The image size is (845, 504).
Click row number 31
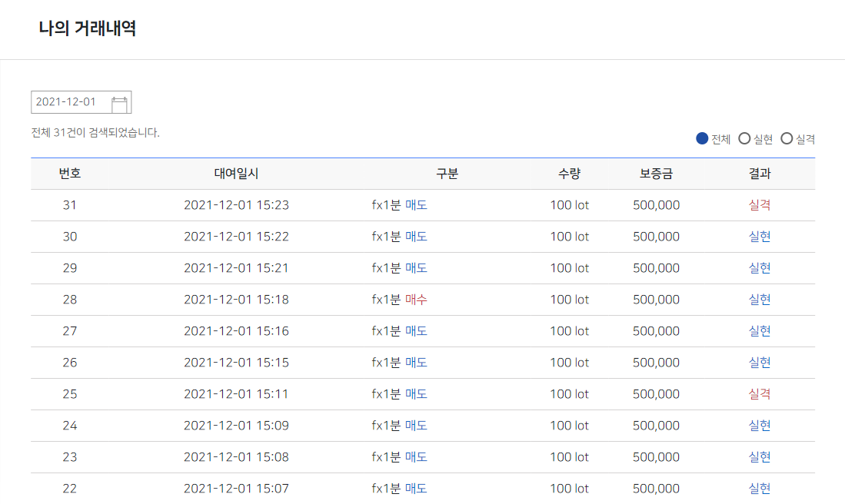point(69,204)
